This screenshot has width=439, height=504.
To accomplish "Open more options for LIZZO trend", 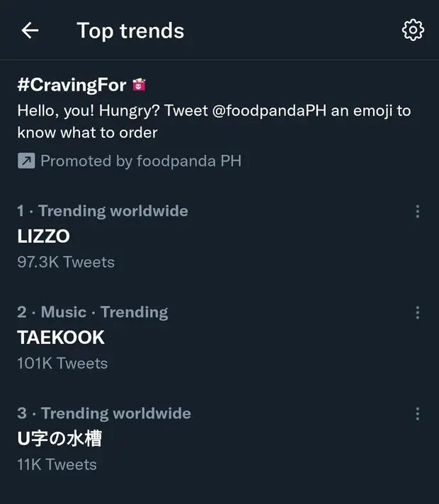I will click(x=417, y=211).
